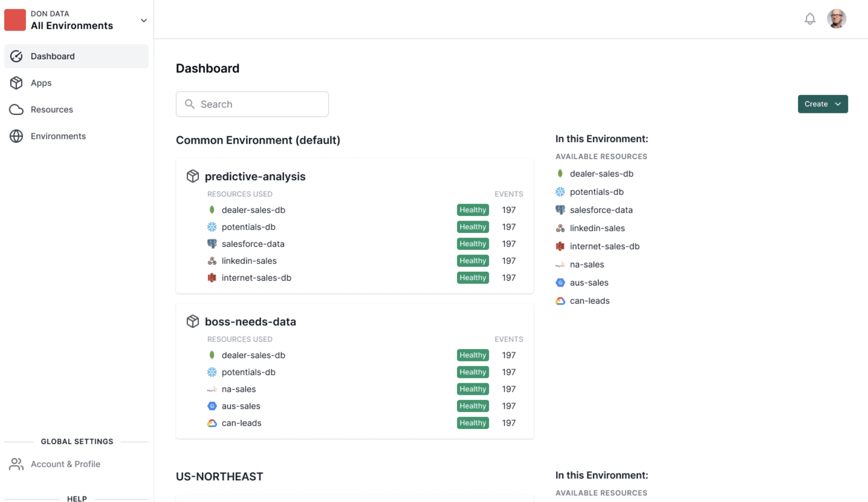868x502 pixels.
Task: Open the Create dropdown button
Action: (823, 104)
